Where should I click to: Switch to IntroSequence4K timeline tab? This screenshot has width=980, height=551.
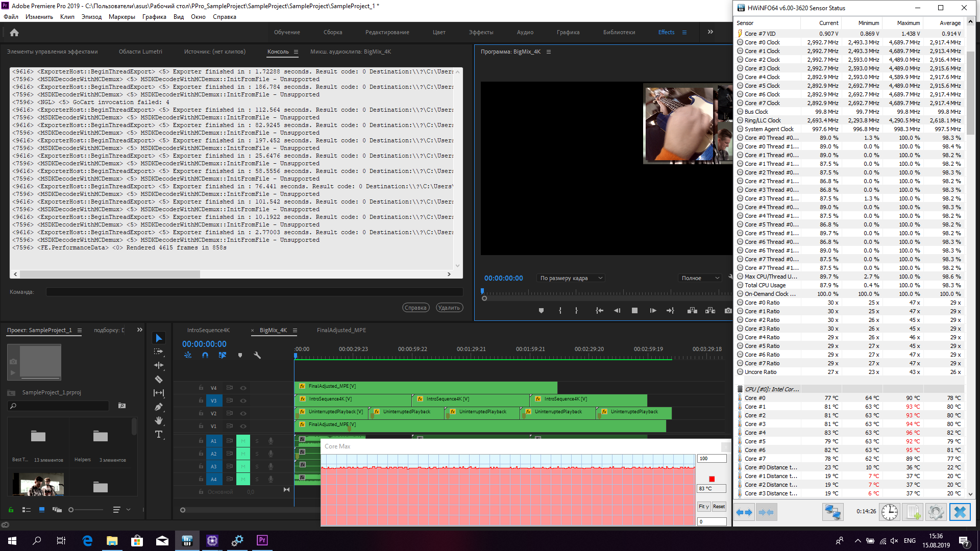pos(208,330)
